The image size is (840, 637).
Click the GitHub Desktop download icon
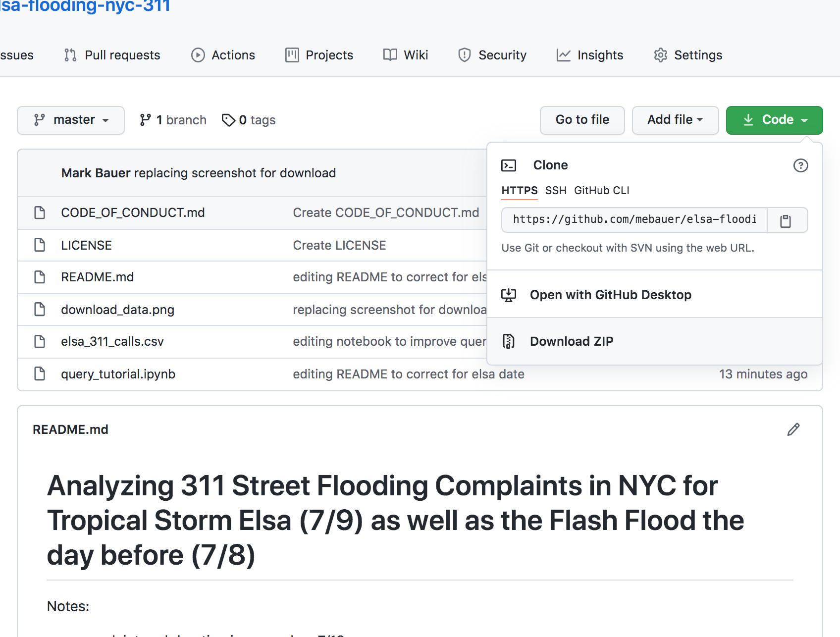[x=509, y=295]
